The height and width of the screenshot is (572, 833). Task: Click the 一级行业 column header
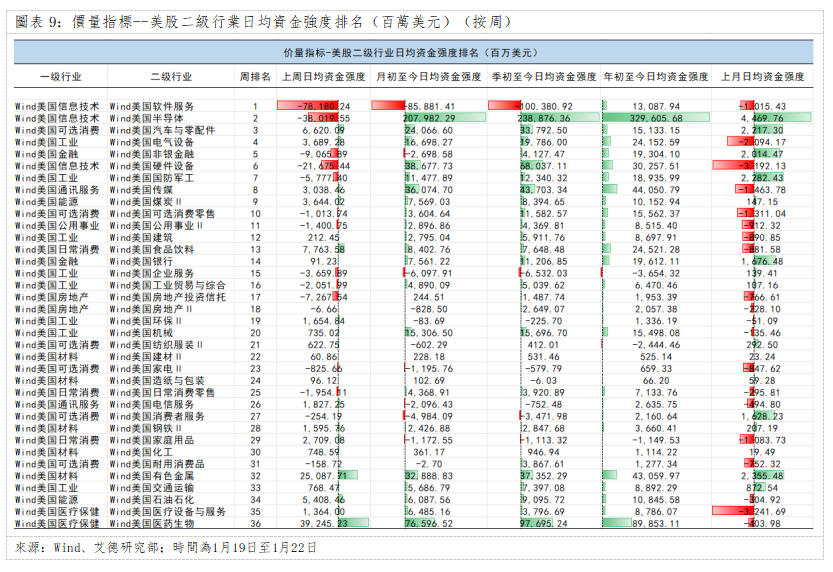[58, 76]
